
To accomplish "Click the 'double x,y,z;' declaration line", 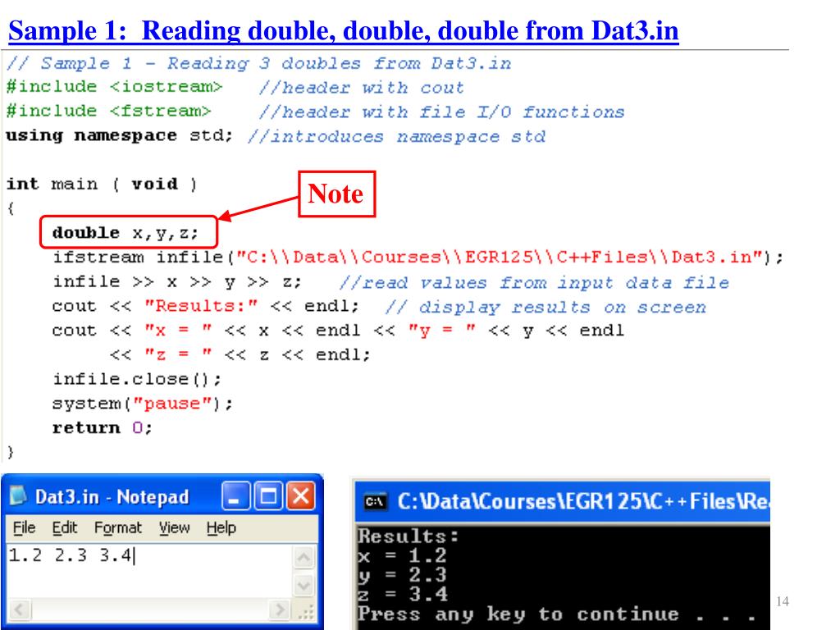I will (x=126, y=233).
